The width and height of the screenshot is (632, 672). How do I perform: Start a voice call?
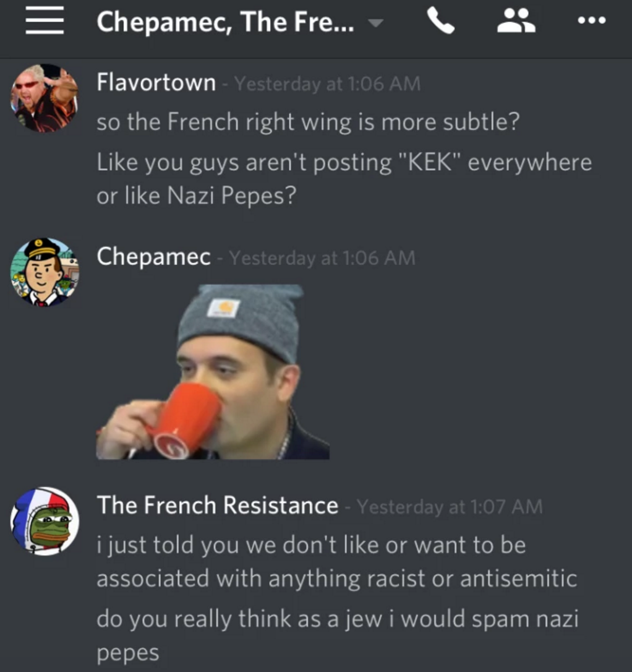point(440,21)
